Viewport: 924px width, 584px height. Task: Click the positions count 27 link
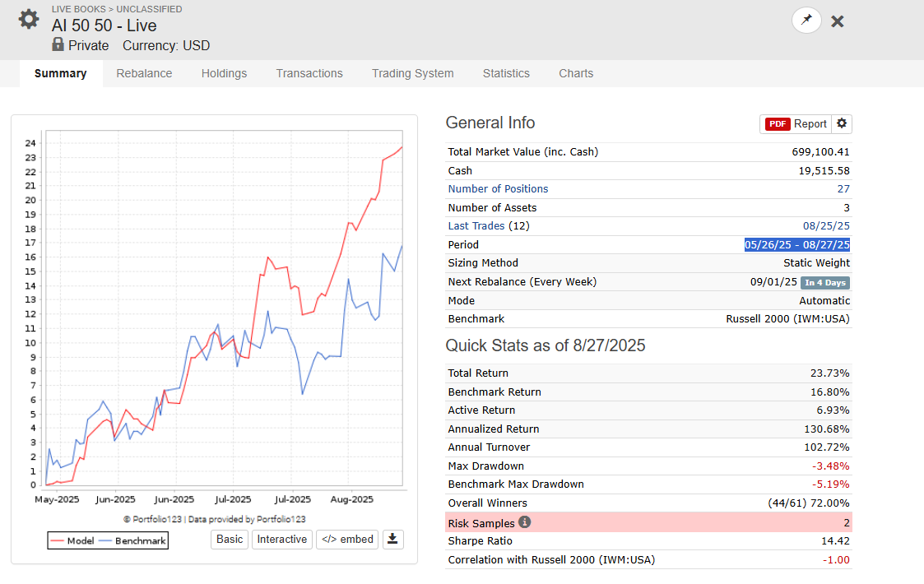(x=843, y=188)
